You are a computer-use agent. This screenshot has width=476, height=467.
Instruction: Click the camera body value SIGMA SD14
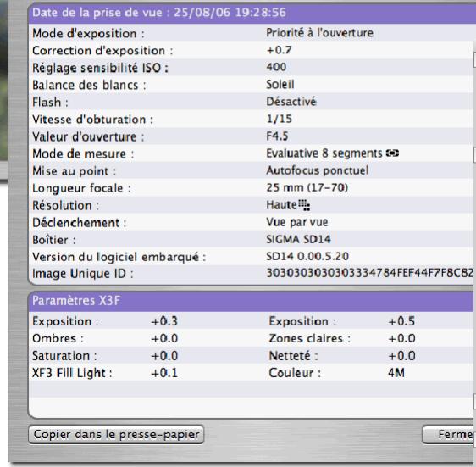[x=298, y=239]
